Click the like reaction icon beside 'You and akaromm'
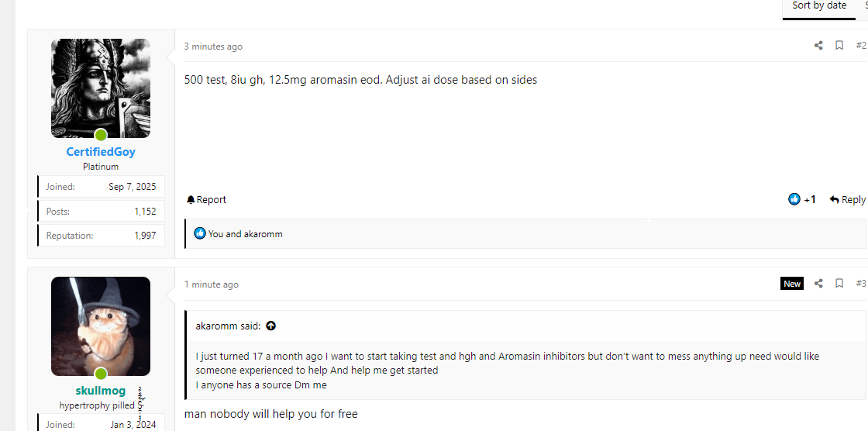868x431 pixels. pos(200,233)
